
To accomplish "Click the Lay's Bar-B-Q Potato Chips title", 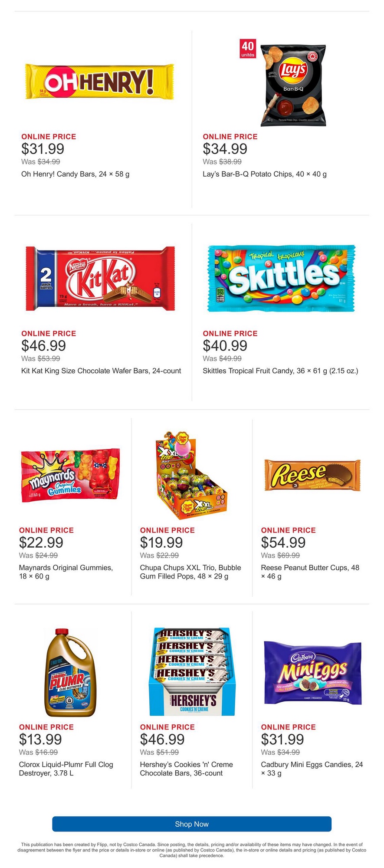I will [x=265, y=174].
